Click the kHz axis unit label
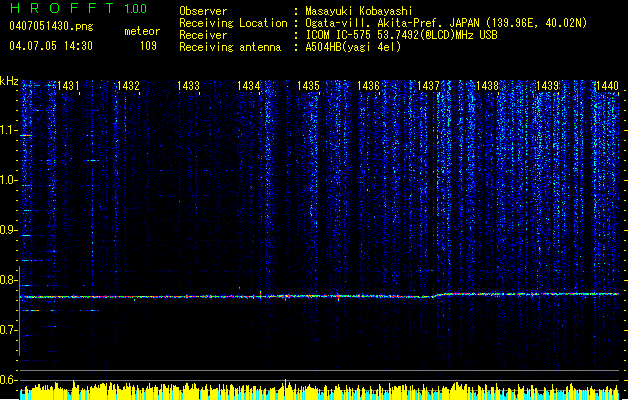 [x=9, y=80]
